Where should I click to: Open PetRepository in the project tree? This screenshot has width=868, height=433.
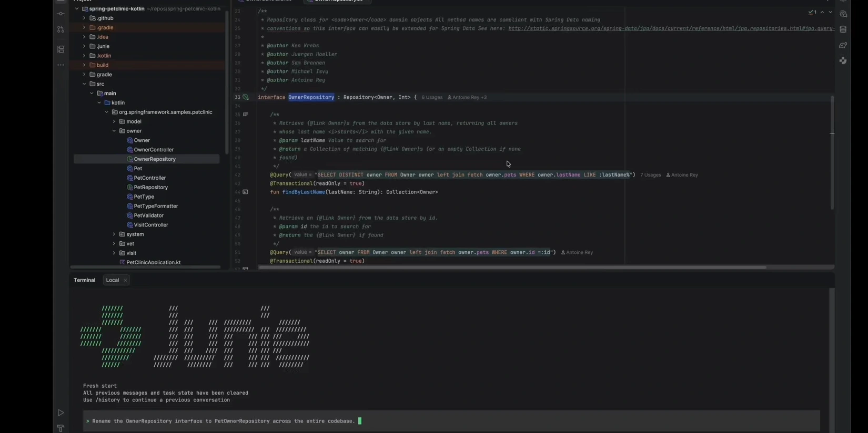click(x=151, y=188)
